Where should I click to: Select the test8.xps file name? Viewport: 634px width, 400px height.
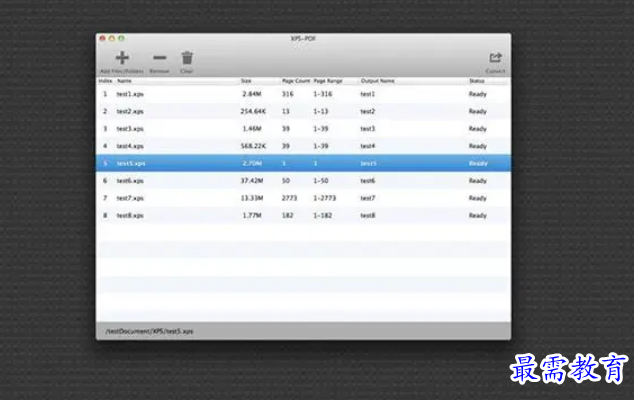130,216
